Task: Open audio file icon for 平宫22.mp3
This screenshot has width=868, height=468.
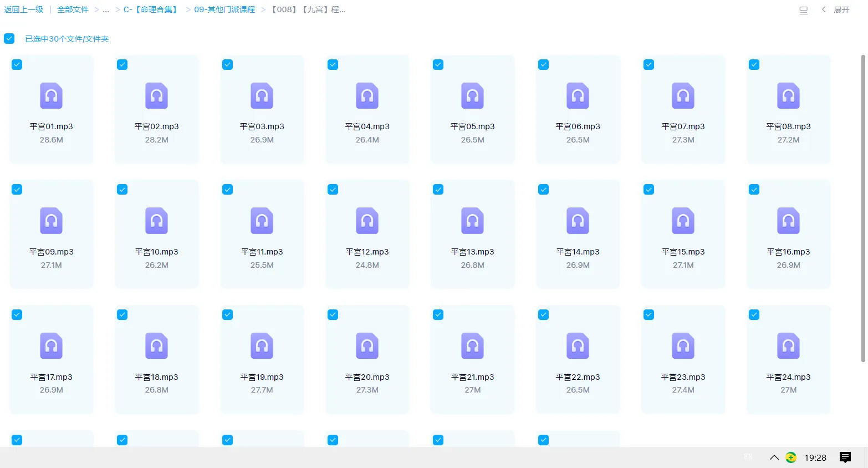Action: [578, 346]
